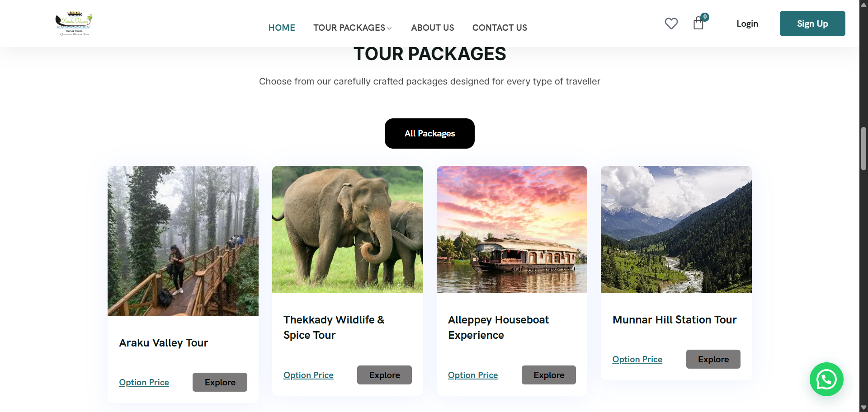Explore the Araku Valley Tour package

[220, 382]
